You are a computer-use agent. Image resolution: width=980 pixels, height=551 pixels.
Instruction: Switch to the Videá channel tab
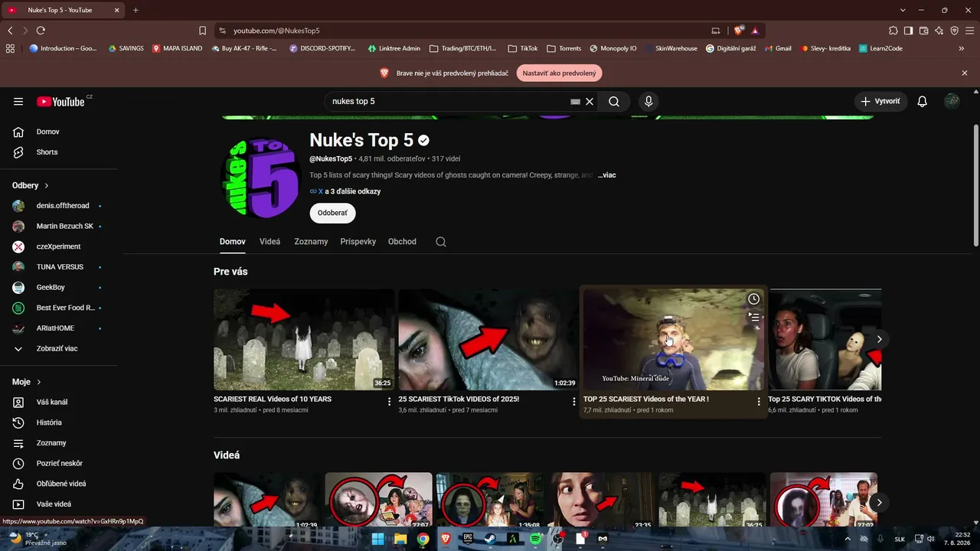pyautogui.click(x=270, y=242)
